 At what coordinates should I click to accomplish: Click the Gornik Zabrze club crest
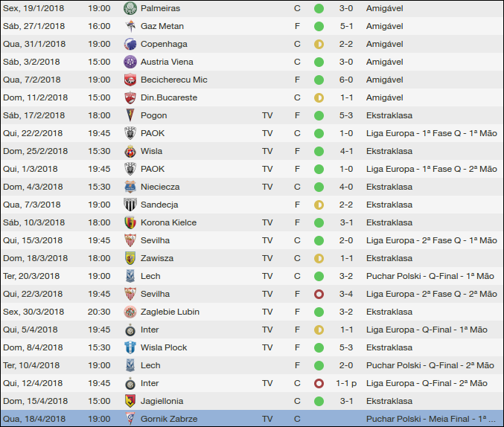(x=130, y=419)
